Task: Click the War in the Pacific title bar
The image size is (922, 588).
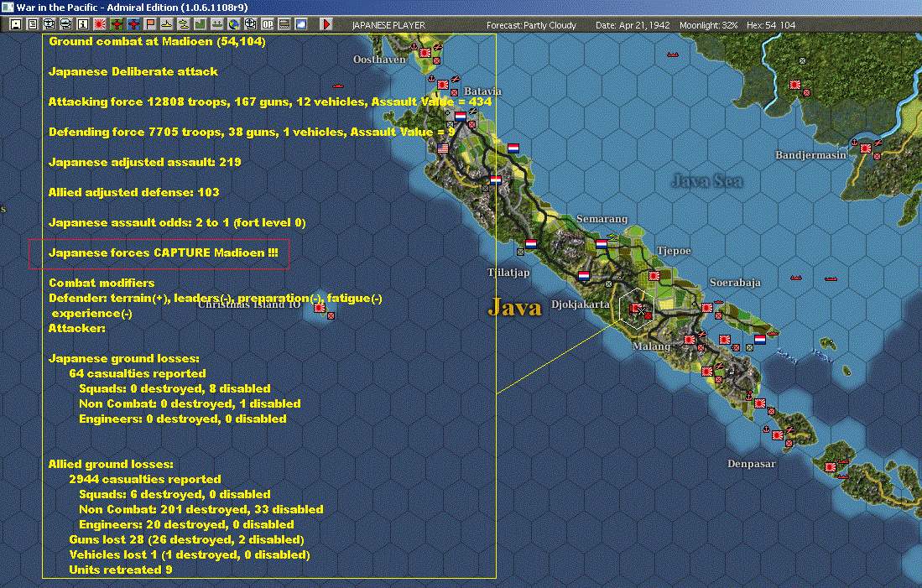Action: pos(461,7)
